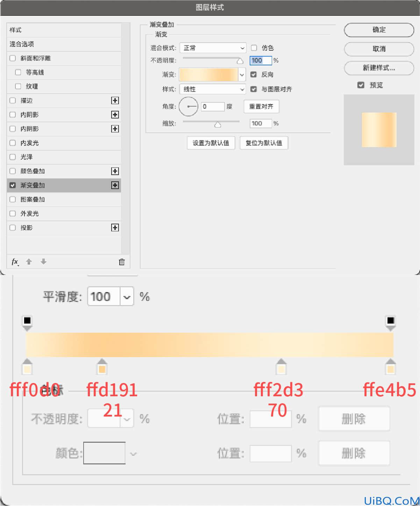Move effect up with arrow icon
The image size is (420, 506).
(29, 261)
